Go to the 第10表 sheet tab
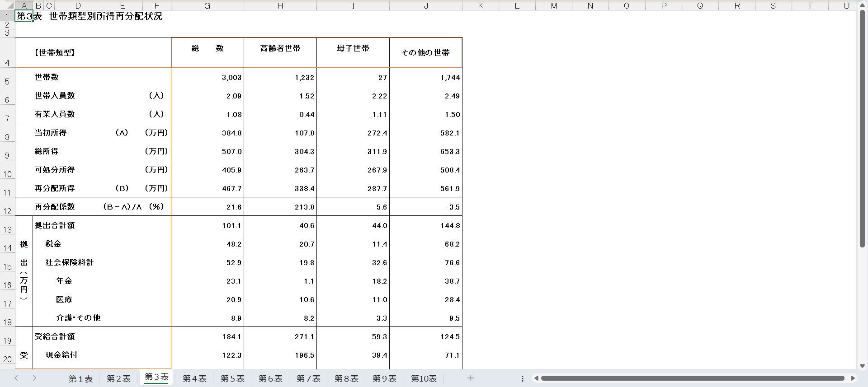 coord(424,379)
